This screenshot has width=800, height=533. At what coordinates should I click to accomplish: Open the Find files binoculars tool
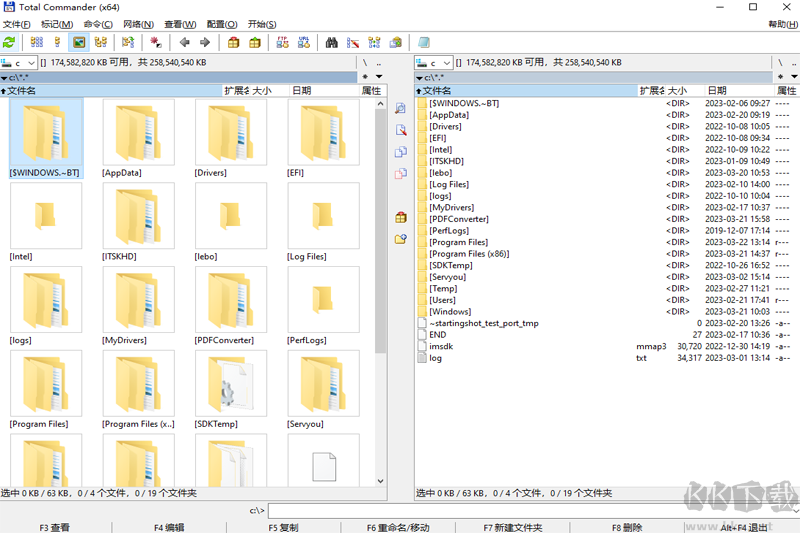pyautogui.click(x=331, y=43)
